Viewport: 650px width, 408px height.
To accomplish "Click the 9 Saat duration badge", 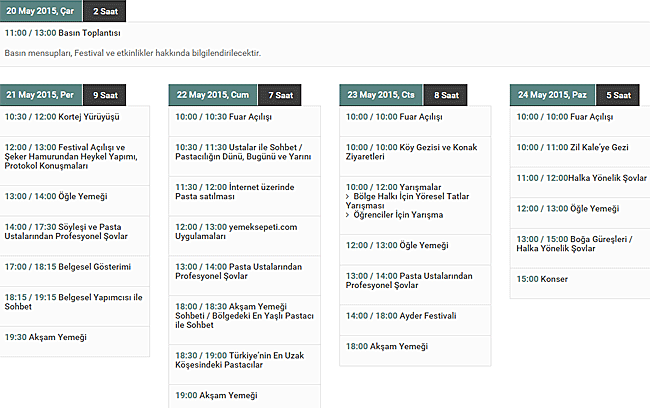I will pos(104,95).
